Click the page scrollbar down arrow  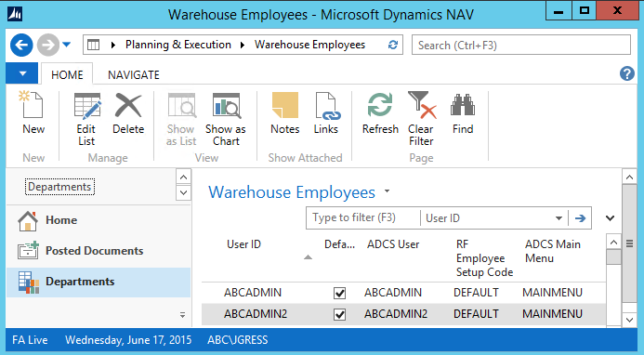point(629,320)
